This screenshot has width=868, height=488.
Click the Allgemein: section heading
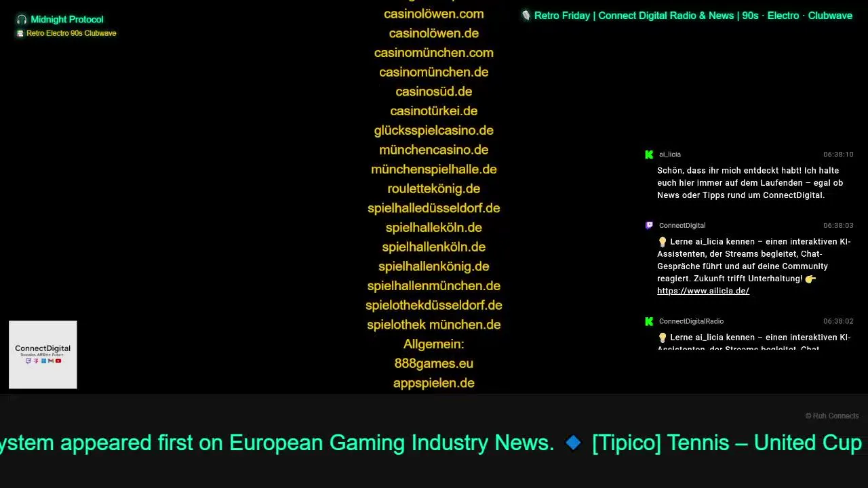434,344
